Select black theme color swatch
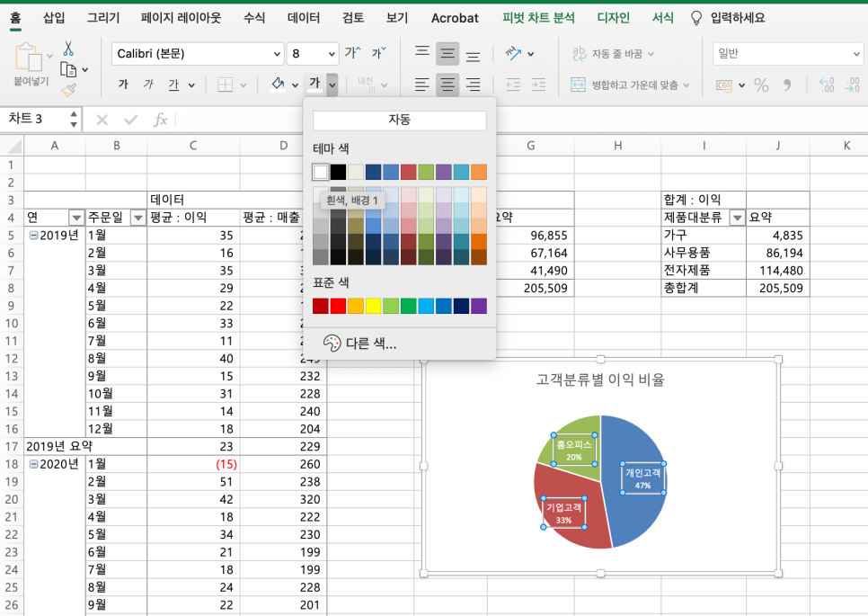This screenshot has height=616, width=868. tap(338, 172)
